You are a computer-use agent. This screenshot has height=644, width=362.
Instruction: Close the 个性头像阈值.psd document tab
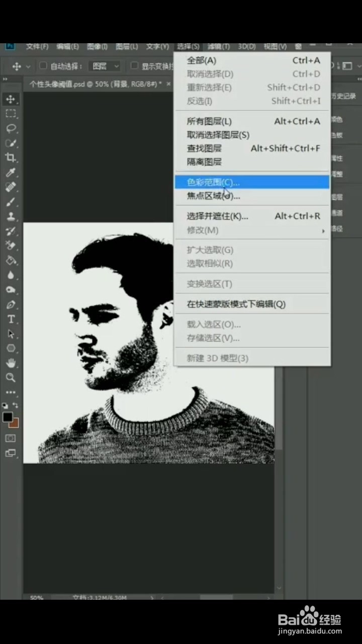168,84
